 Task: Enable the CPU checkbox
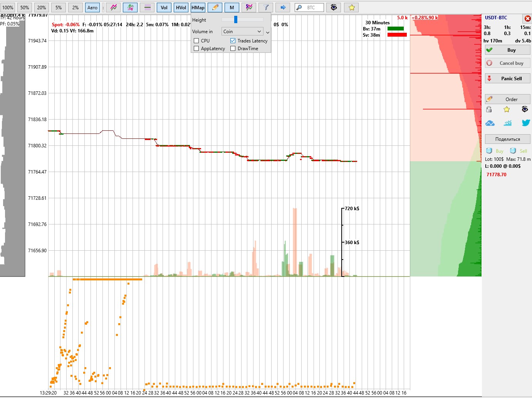196,40
